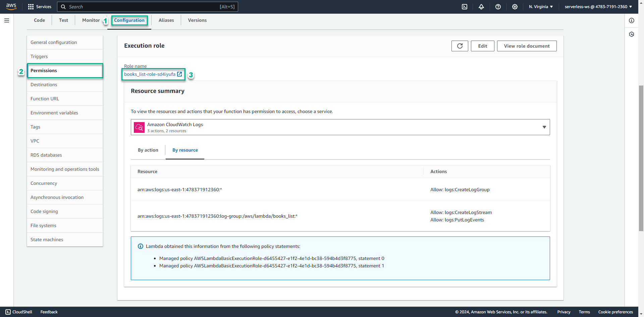Open State machines section
This screenshot has height=317, width=644.
pyautogui.click(x=65, y=240)
